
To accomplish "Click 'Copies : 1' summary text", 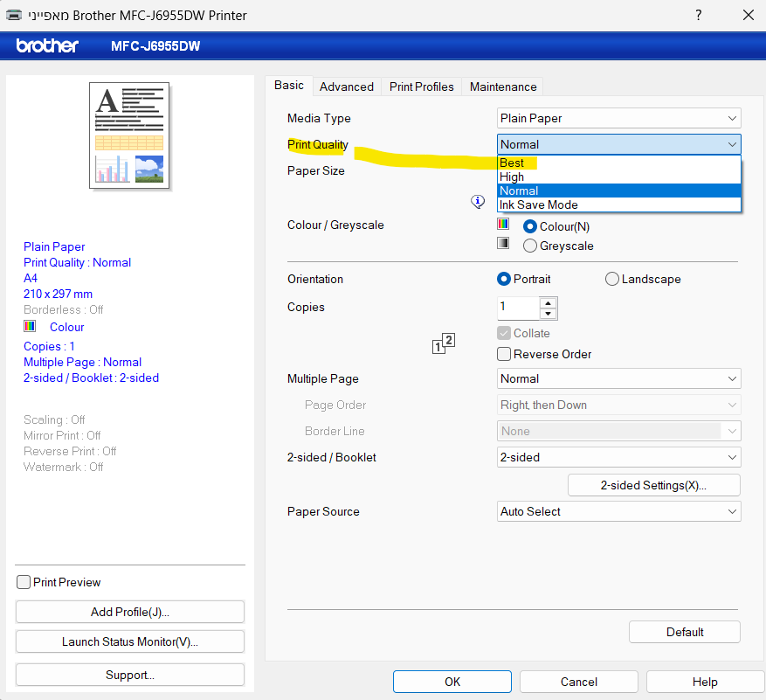I will point(49,347).
